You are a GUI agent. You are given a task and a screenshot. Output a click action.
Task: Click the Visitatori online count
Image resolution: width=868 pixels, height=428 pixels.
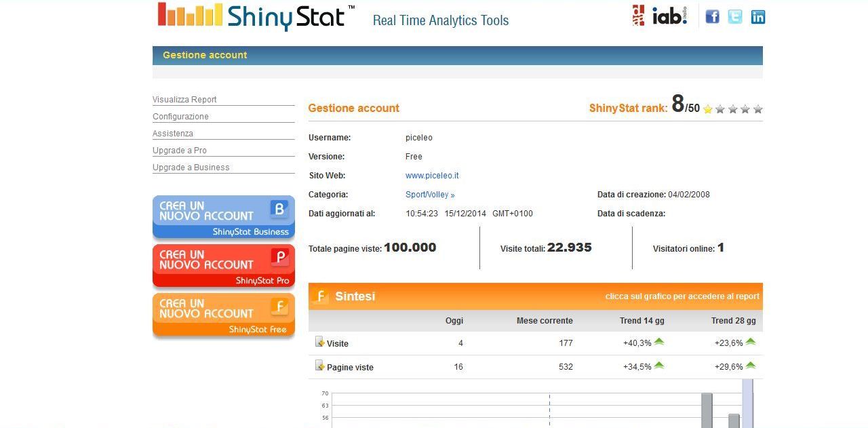721,248
